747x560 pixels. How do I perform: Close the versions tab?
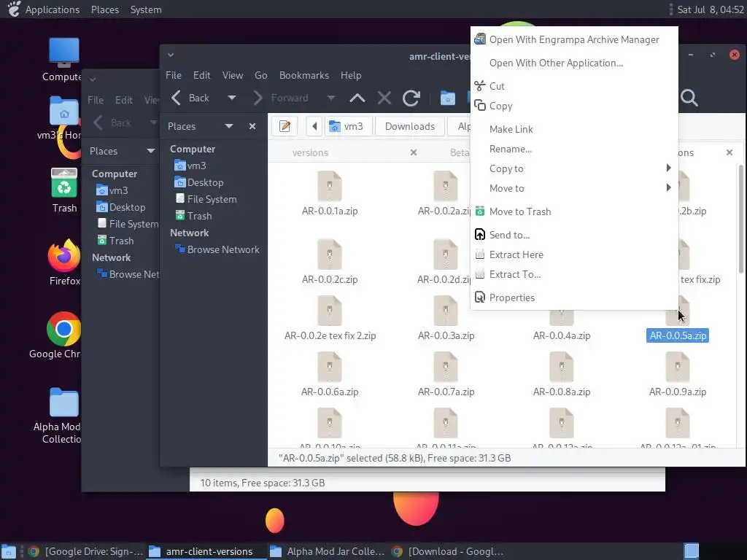414,152
